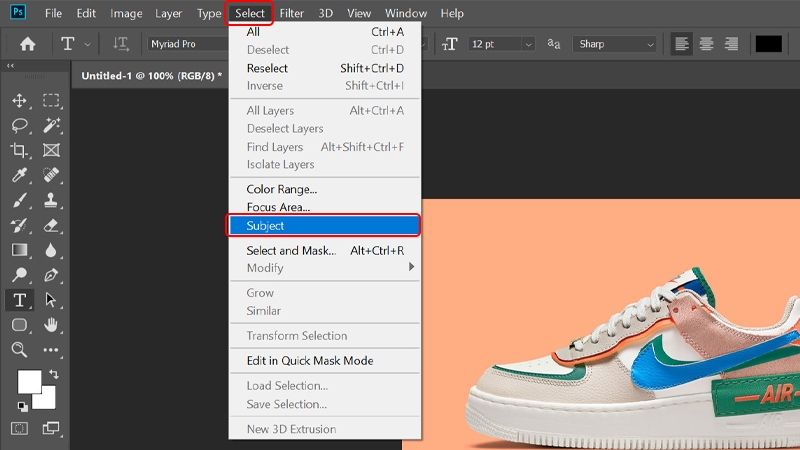Open the 3D menu
This screenshot has width=800, height=450.
(325, 13)
